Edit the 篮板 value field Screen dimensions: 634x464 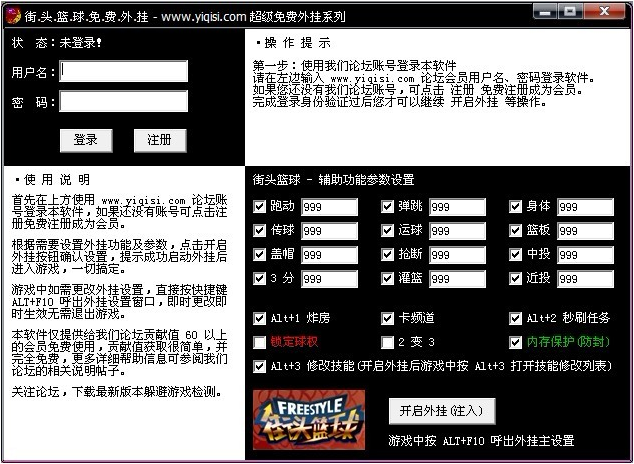585,231
